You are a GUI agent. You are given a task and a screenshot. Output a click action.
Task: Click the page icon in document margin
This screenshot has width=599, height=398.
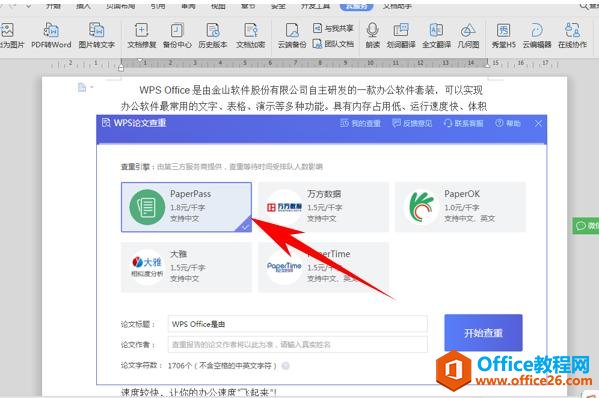(x=82, y=87)
